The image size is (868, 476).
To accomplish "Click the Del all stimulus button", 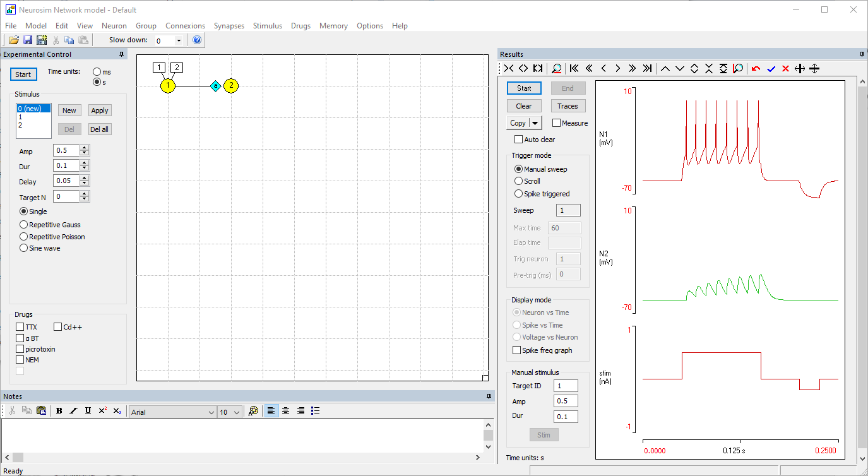I will 99,129.
